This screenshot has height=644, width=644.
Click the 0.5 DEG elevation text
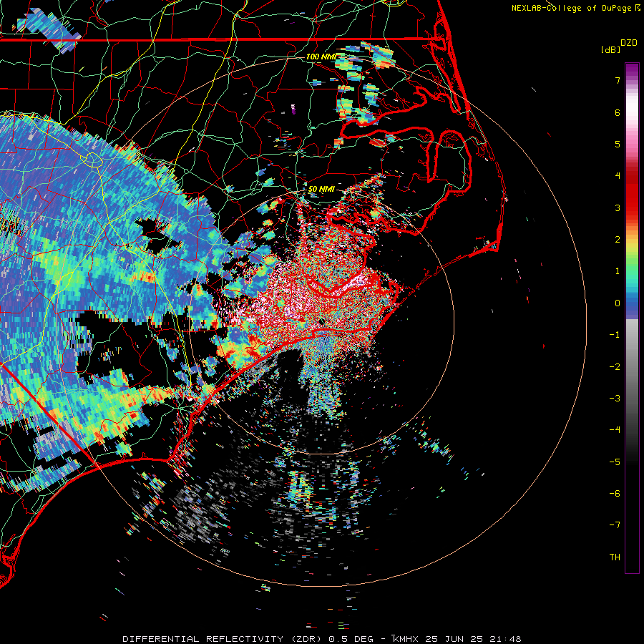coord(351,639)
